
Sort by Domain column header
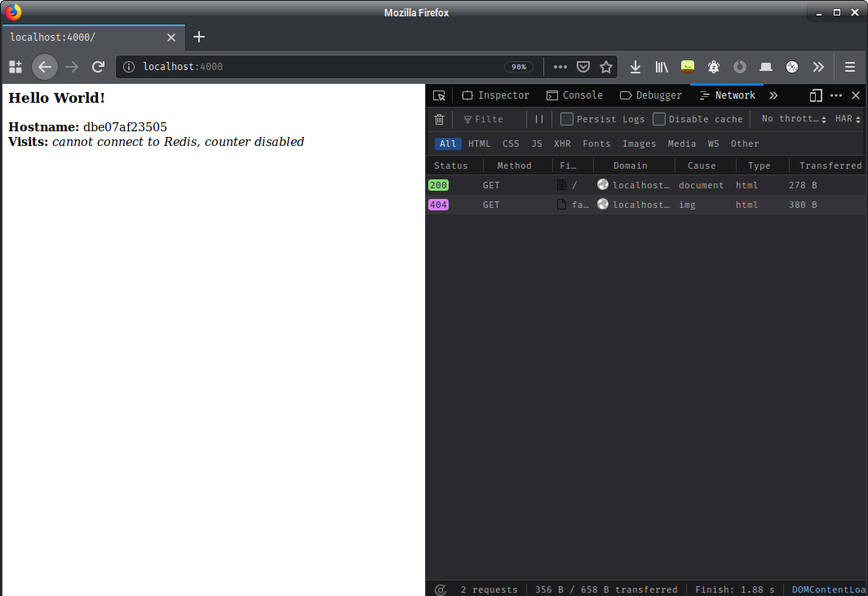(634, 166)
